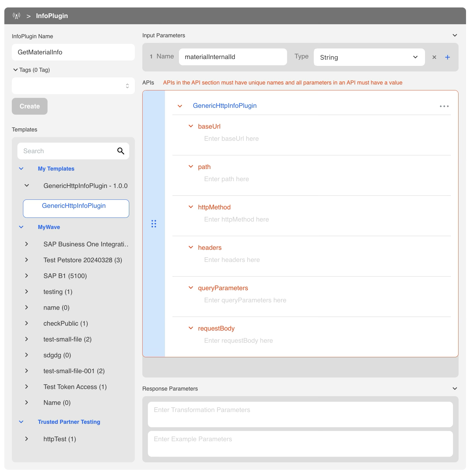Click the search magnifier icon in Templates

121,151
